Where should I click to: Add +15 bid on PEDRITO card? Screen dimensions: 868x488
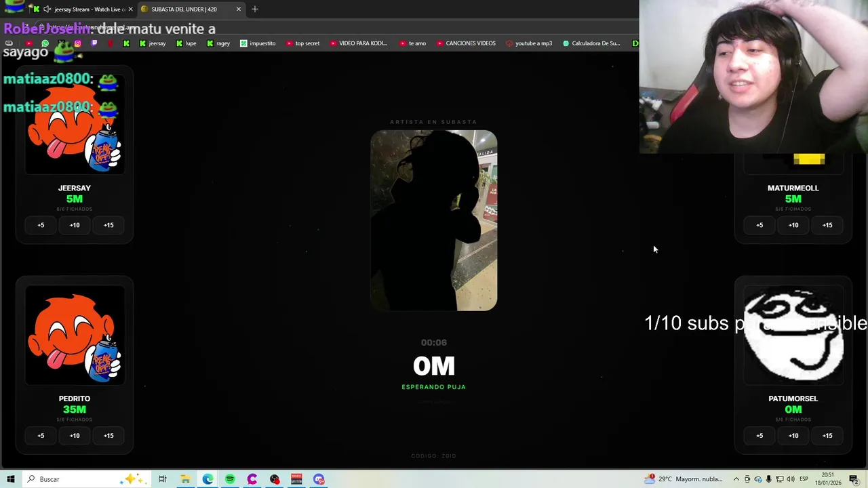[108, 436]
